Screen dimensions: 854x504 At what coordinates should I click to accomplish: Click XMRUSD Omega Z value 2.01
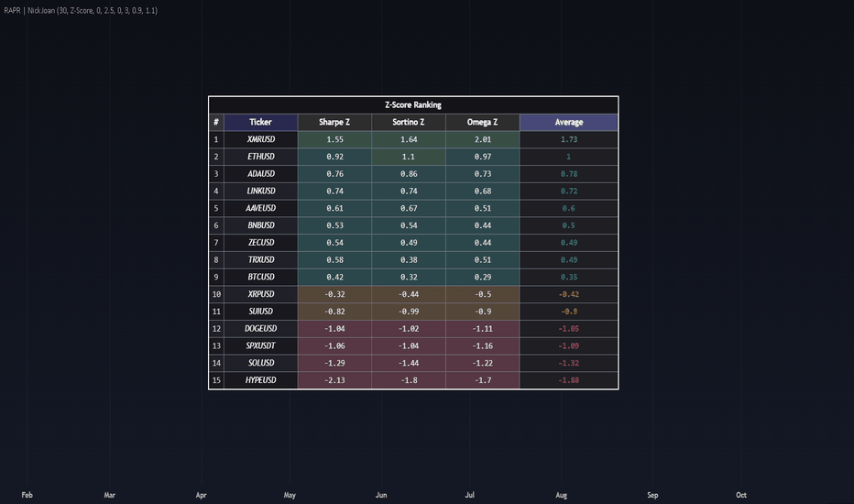[x=483, y=139]
